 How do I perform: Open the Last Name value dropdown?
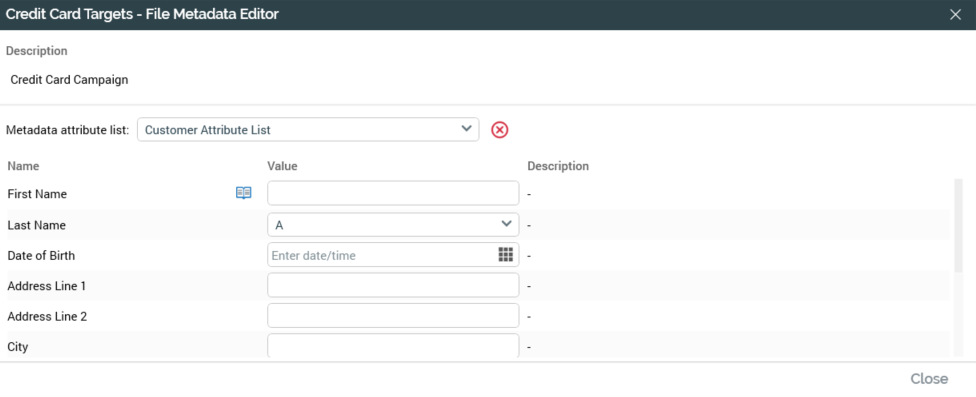(x=393, y=225)
